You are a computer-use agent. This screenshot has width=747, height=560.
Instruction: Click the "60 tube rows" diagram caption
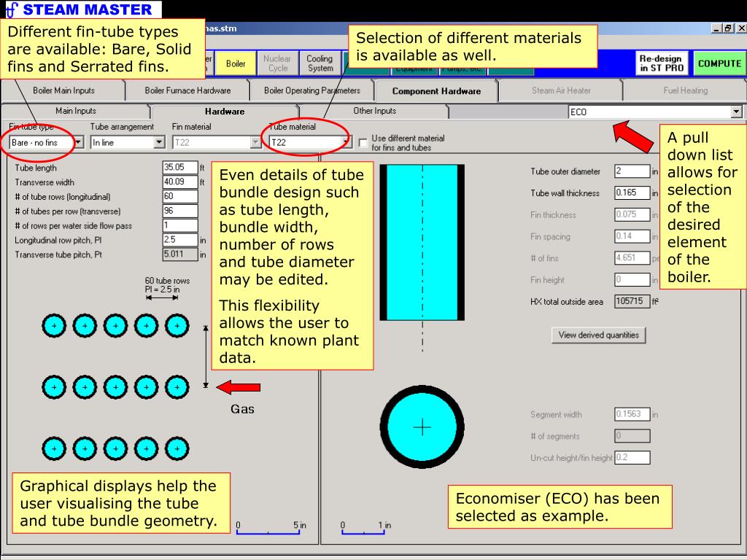click(167, 281)
